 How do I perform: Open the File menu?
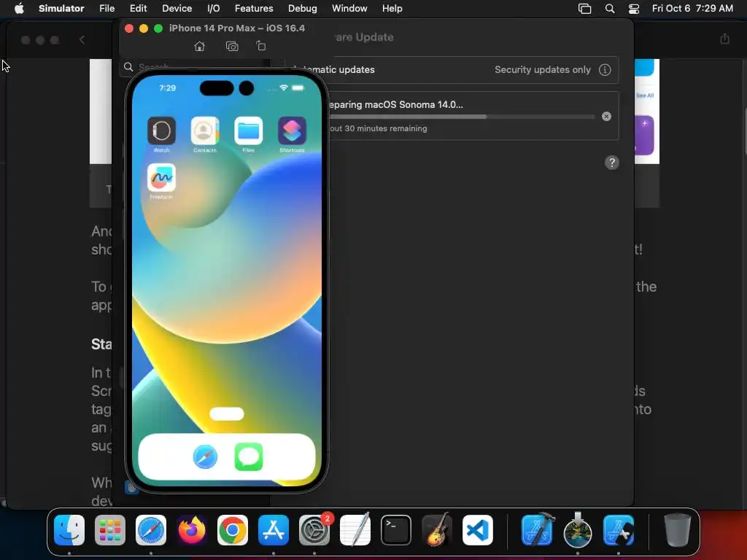point(107,9)
